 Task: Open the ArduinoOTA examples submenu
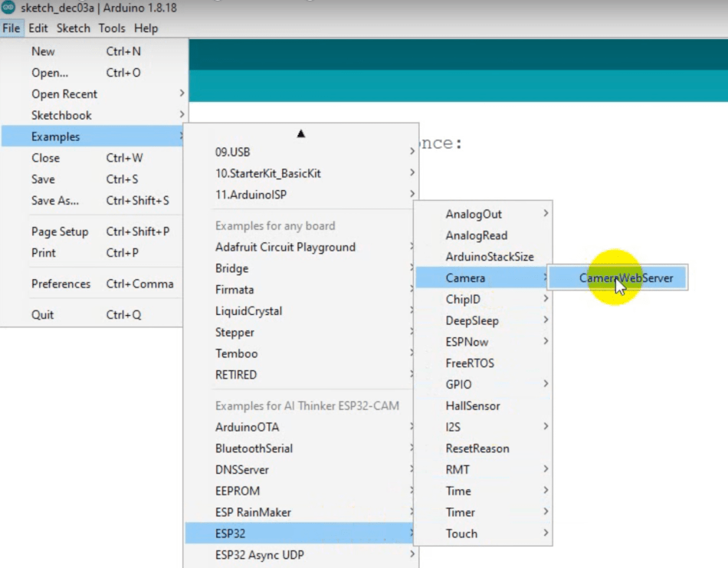pyautogui.click(x=300, y=427)
